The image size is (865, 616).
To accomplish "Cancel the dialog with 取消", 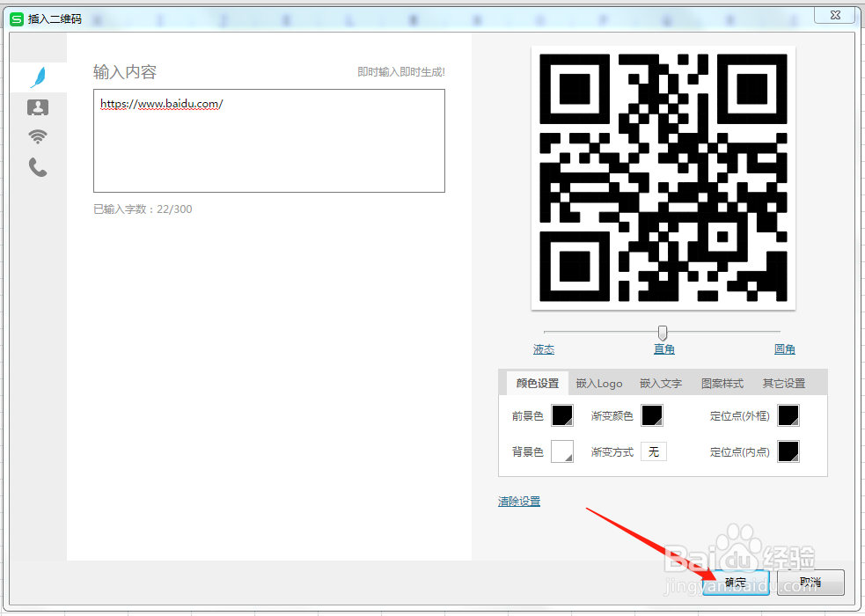I will tap(810, 583).
